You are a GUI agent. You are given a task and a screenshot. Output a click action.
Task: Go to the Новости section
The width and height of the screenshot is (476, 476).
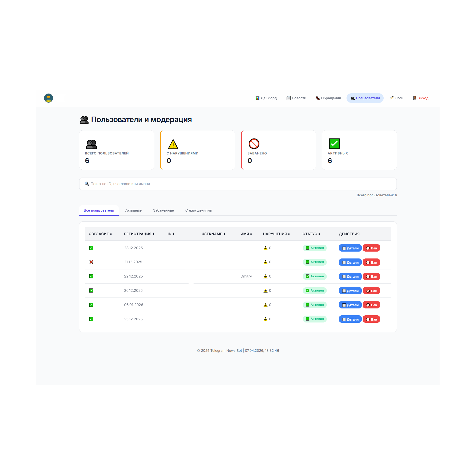(296, 98)
